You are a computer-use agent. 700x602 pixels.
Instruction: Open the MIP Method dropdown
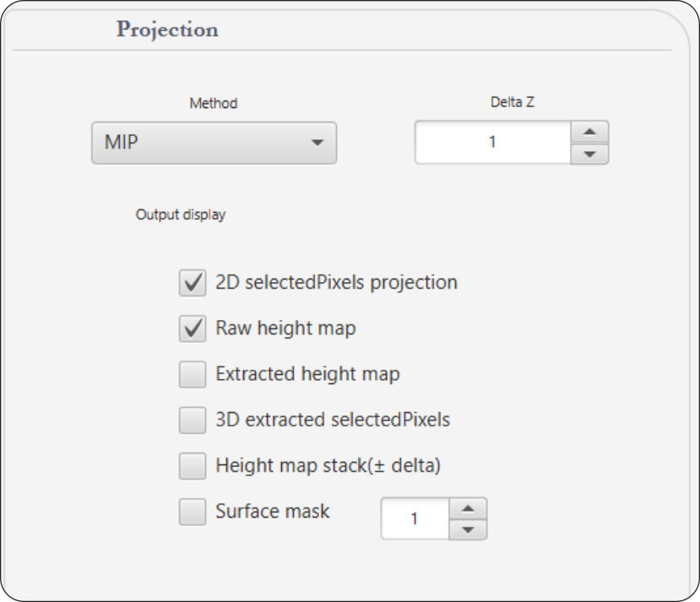(x=214, y=143)
